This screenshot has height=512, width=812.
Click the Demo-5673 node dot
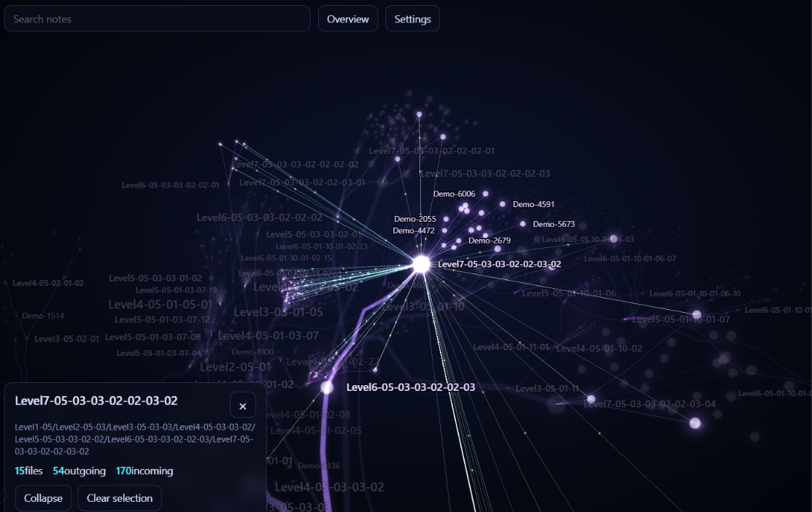(x=522, y=224)
